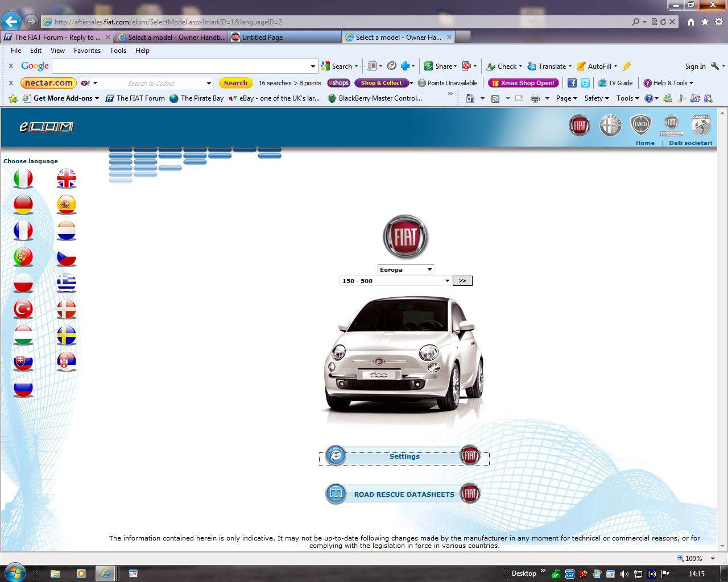The width and height of the screenshot is (728, 582).
Task: Open the browser Home icon
Action: click(690, 22)
